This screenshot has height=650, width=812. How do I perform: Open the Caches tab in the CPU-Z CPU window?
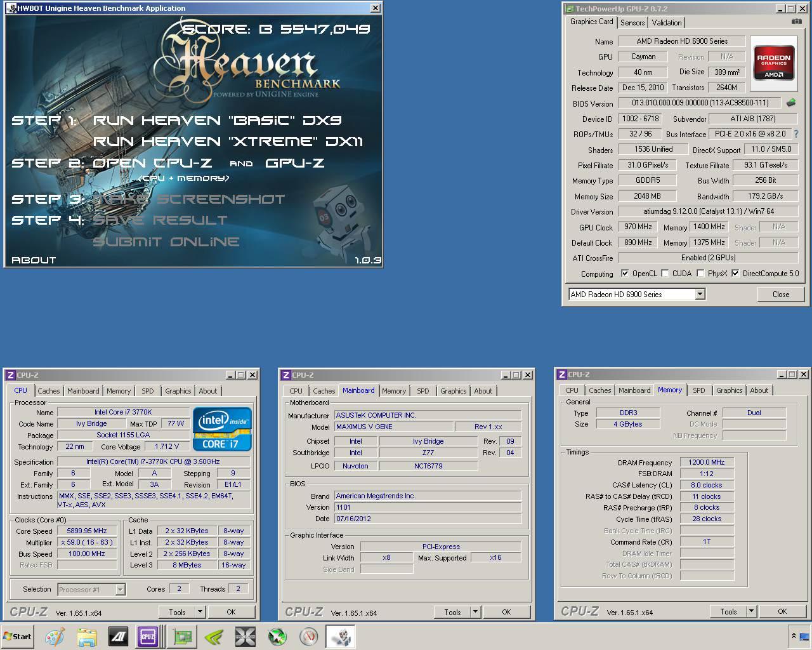49,391
